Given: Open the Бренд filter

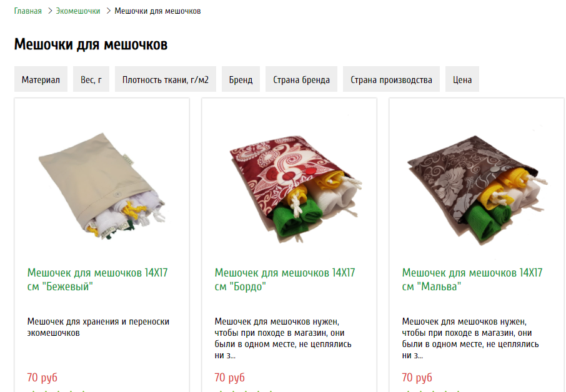Looking at the screenshot, I should [x=241, y=79].
